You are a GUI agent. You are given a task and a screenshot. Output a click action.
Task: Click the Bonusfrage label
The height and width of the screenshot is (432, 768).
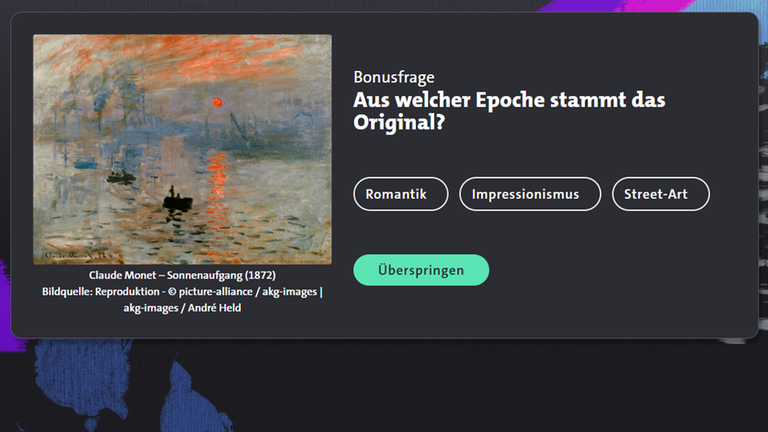point(394,77)
